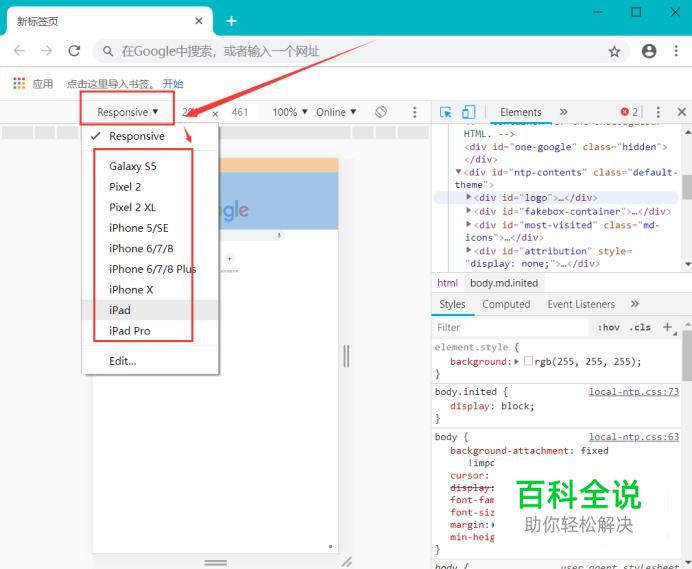The image size is (692, 569).
Task: Click the right edge viewport resize handle
Action: [x=346, y=356]
